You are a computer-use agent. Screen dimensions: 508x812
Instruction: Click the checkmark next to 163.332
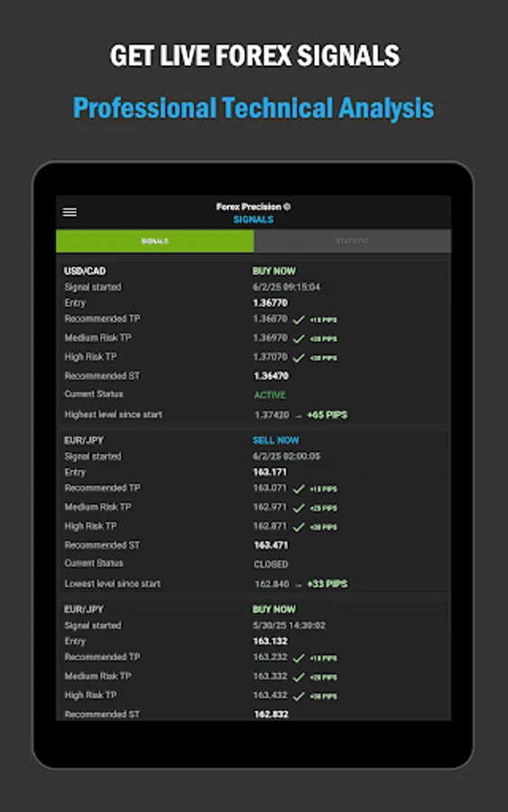[299, 678]
